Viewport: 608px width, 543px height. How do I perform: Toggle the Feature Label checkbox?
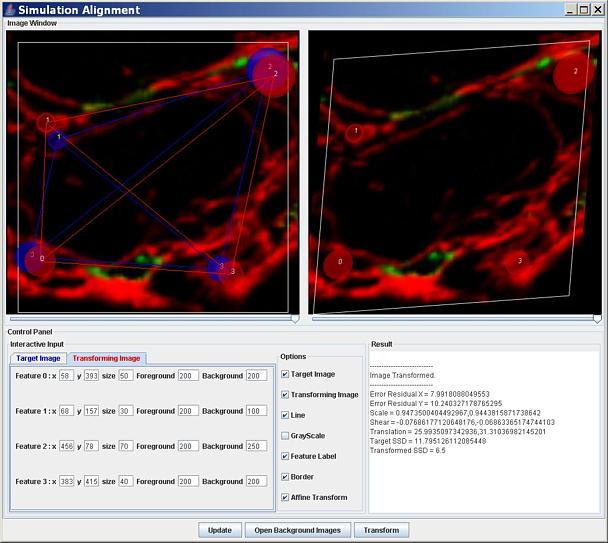click(x=286, y=456)
